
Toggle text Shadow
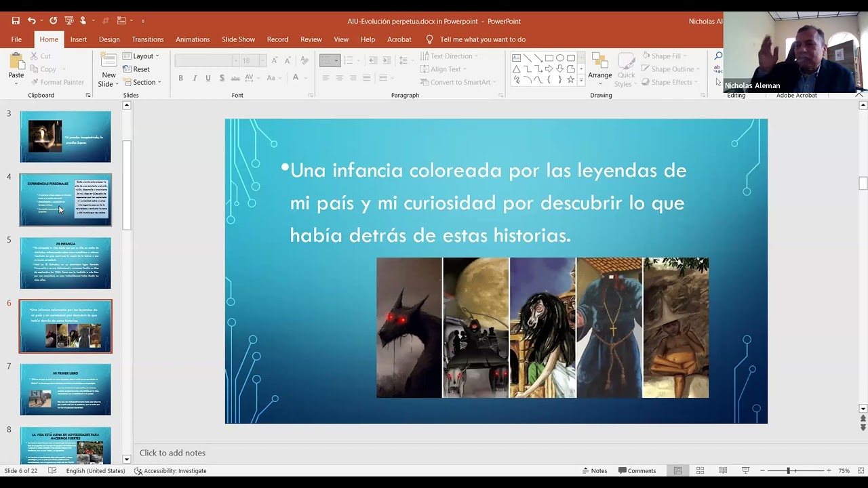[x=222, y=78]
